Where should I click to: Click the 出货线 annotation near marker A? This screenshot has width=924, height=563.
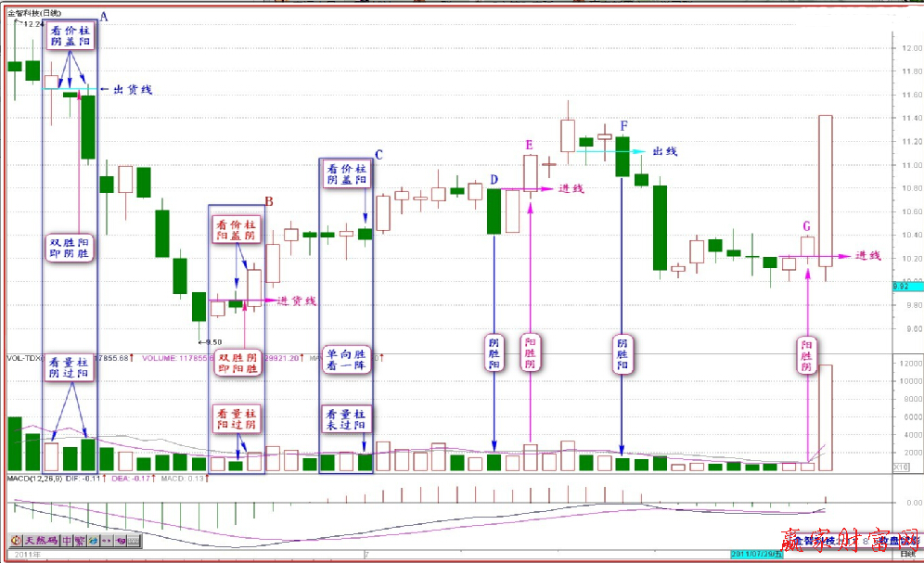pyautogui.click(x=132, y=90)
